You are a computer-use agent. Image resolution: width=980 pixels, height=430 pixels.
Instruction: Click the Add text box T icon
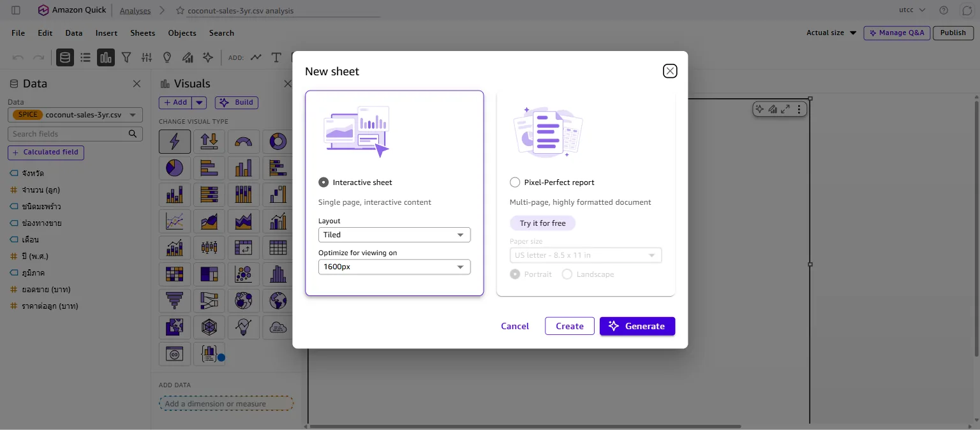point(276,57)
